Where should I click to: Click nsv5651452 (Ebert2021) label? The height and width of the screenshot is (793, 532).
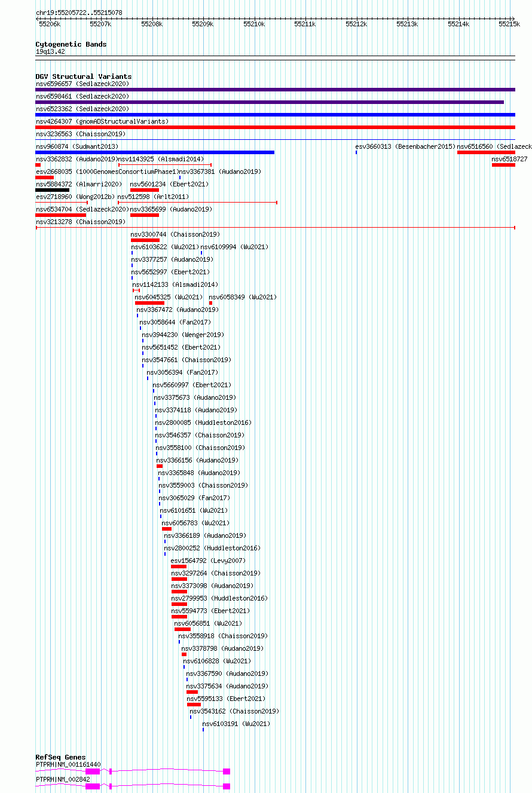181,347
